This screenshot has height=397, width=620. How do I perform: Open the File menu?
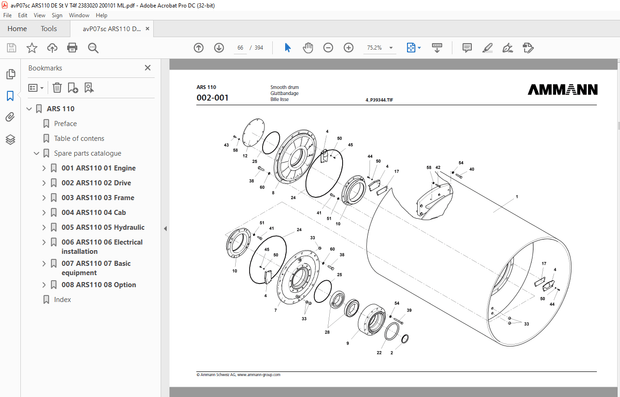(8, 15)
